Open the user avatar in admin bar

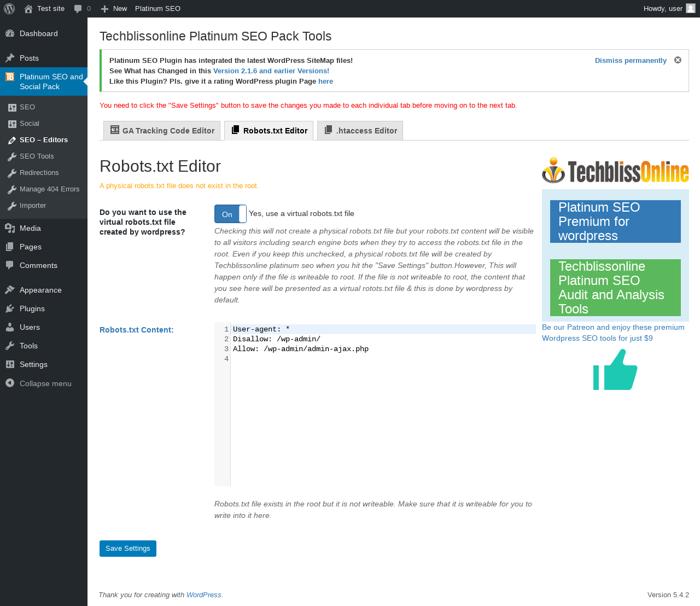(691, 8)
